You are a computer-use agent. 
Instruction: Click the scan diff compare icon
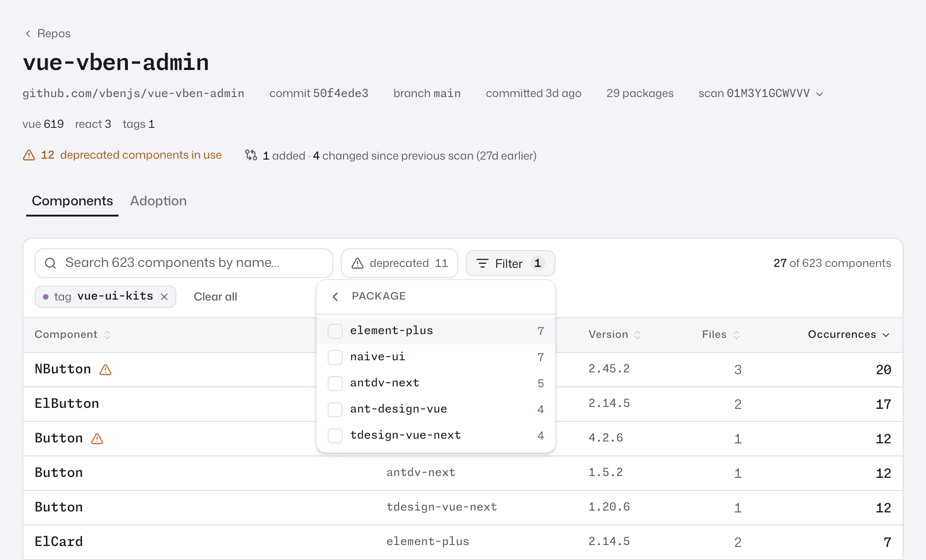click(251, 155)
